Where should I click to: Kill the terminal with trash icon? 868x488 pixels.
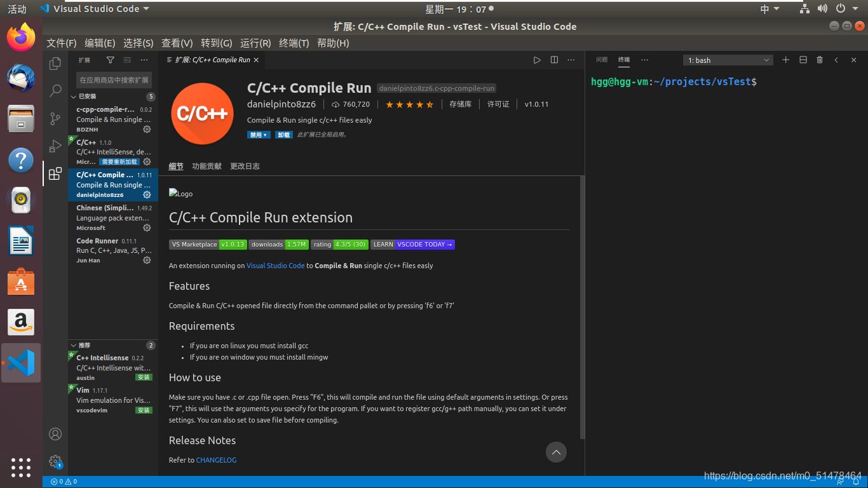pos(820,60)
